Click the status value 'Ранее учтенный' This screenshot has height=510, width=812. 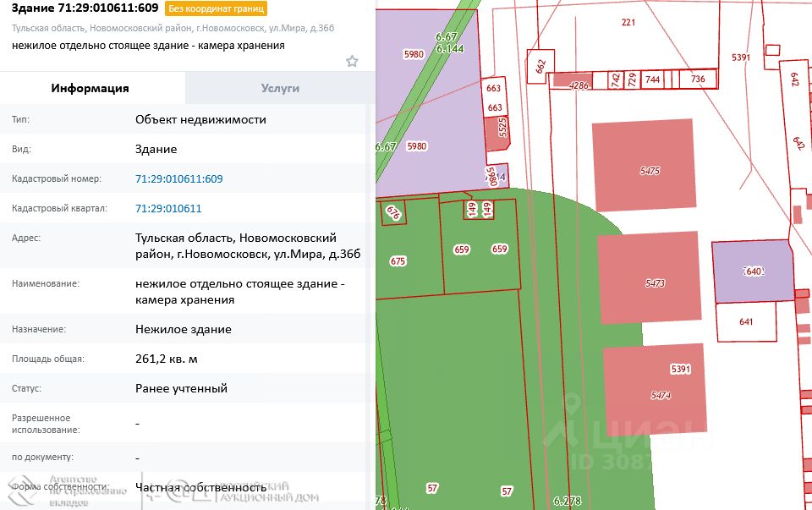(181, 388)
